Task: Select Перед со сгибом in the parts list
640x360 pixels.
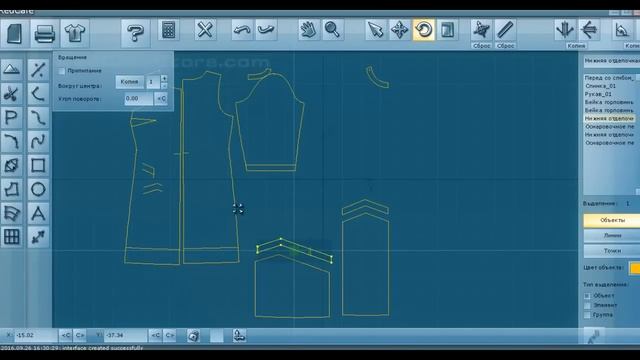Action: [609, 78]
